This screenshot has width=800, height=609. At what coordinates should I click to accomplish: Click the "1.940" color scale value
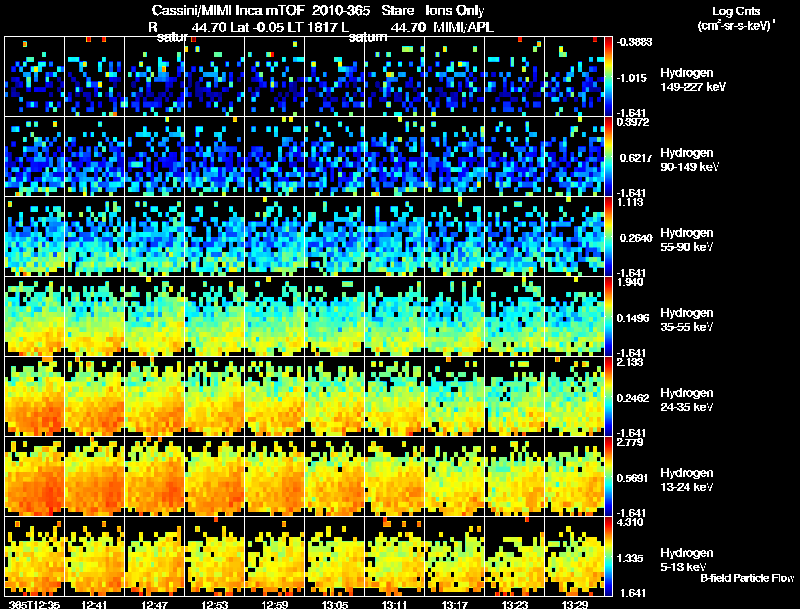pyautogui.click(x=630, y=282)
